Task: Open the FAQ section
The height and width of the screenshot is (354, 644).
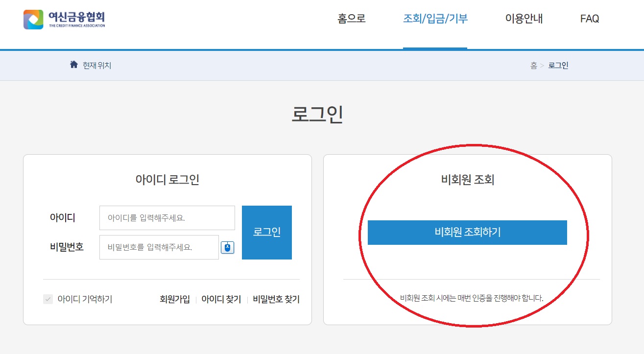Action: click(x=589, y=19)
